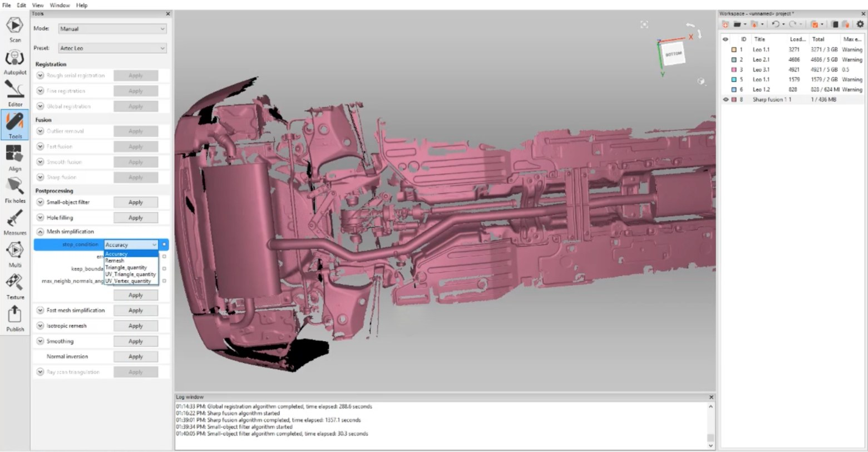Open the Preset dropdown showing Artec Leo

click(x=112, y=48)
